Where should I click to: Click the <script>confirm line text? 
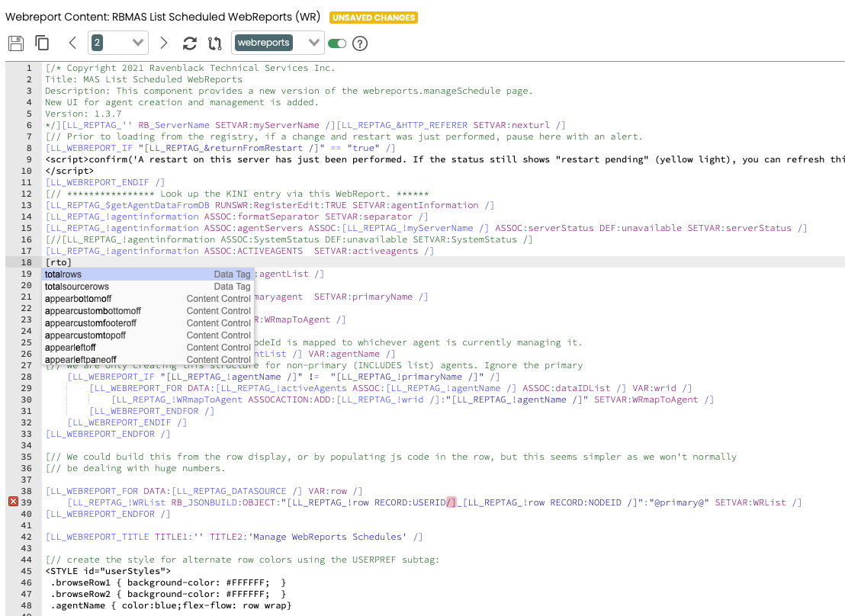[445, 159]
